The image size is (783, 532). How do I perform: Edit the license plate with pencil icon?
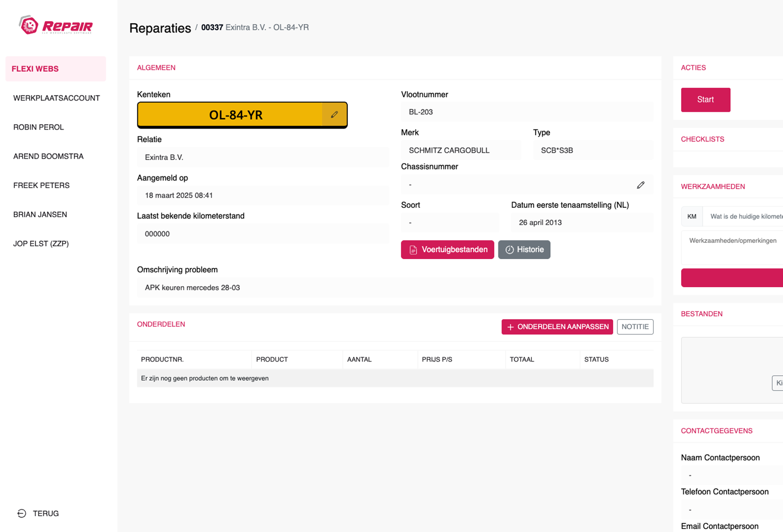click(x=334, y=115)
